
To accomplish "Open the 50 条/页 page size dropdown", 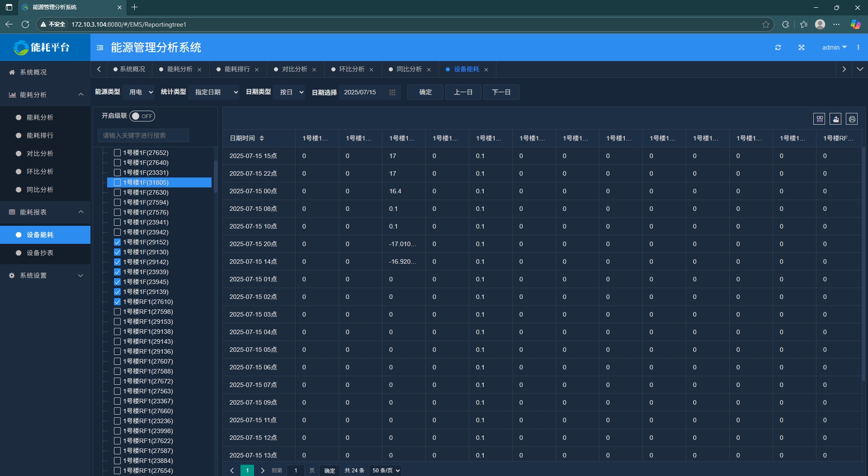I will pos(386,470).
